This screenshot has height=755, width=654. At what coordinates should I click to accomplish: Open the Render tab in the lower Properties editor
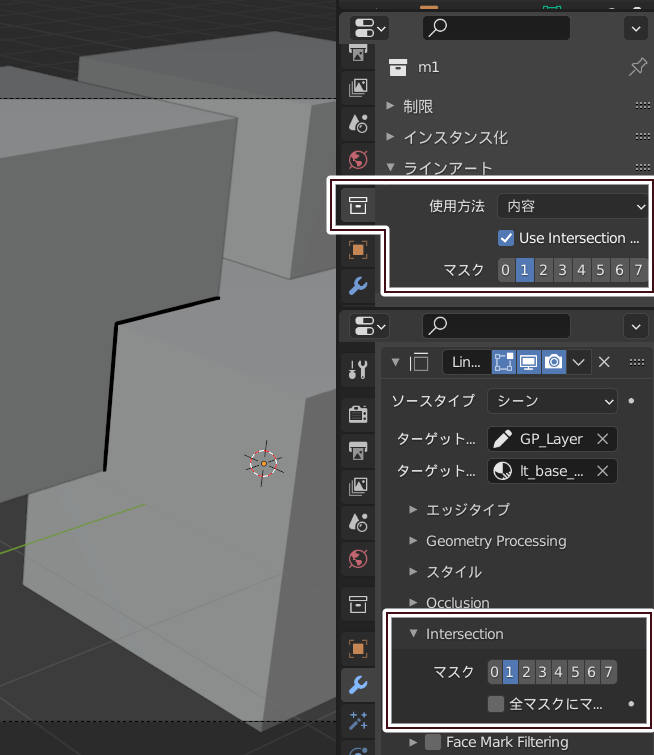pos(358,414)
